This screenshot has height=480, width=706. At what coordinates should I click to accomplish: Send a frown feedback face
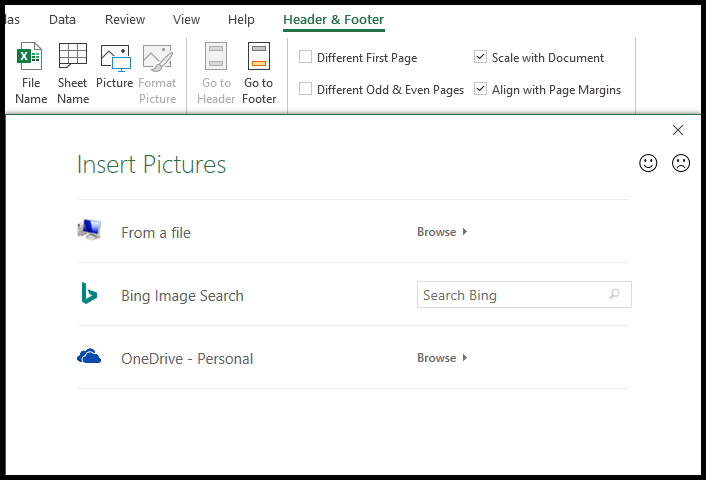pos(681,163)
